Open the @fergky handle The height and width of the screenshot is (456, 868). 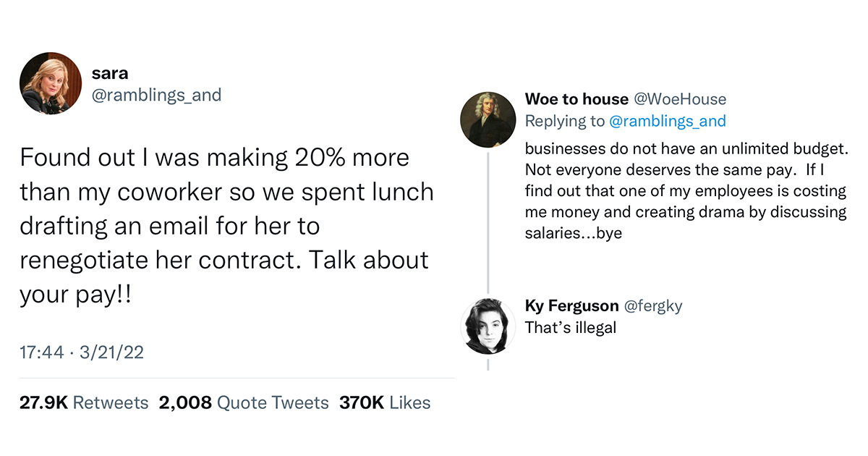[652, 306]
